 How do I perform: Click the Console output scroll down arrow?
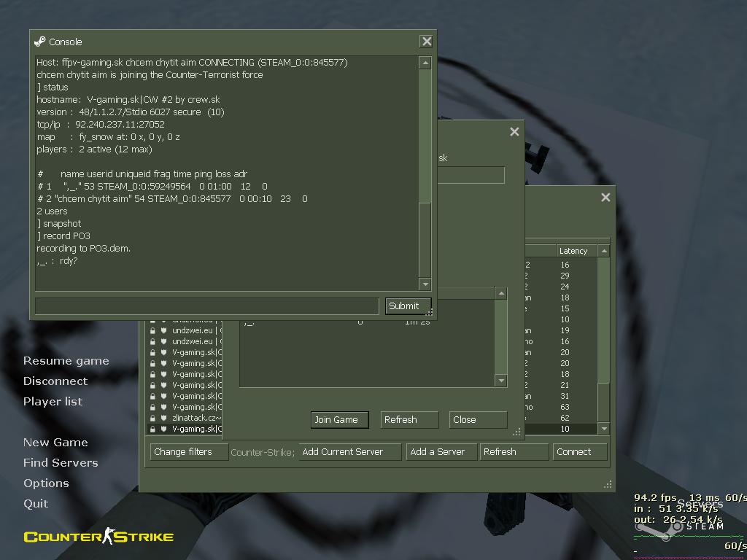pos(425,284)
